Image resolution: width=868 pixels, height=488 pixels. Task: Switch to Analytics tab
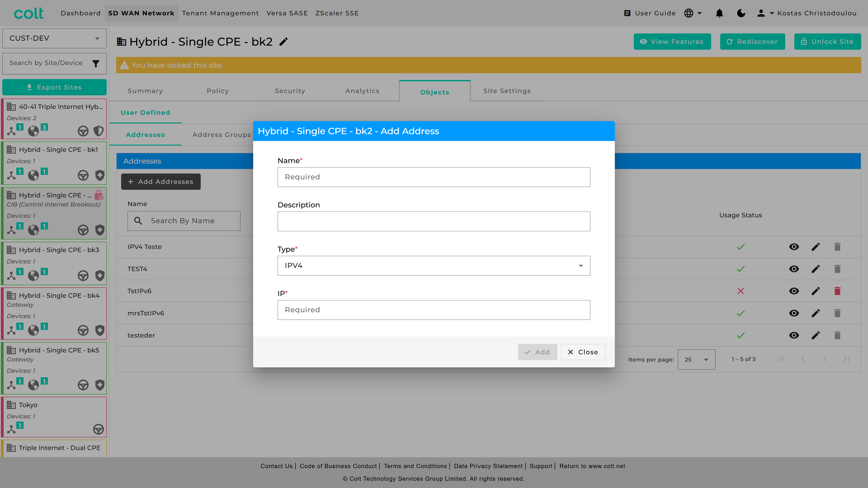(362, 91)
